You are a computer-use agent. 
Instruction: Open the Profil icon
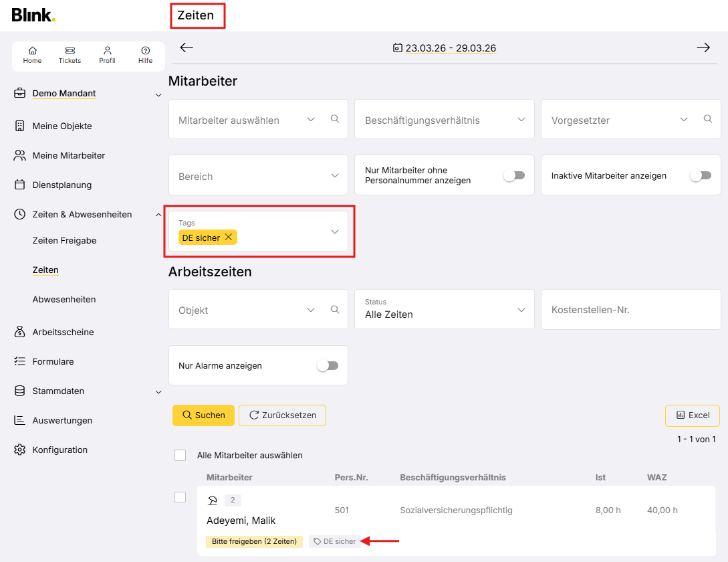point(107,51)
